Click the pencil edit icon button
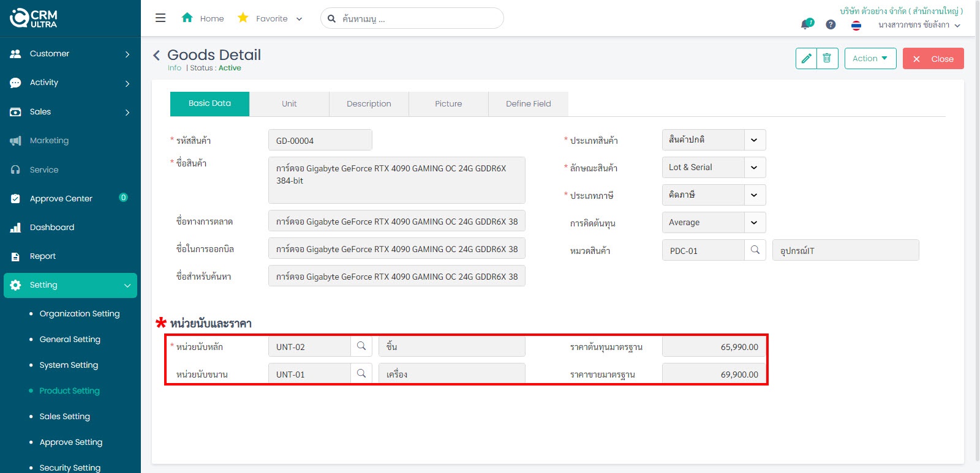The height and width of the screenshot is (473, 980). [806, 59]
